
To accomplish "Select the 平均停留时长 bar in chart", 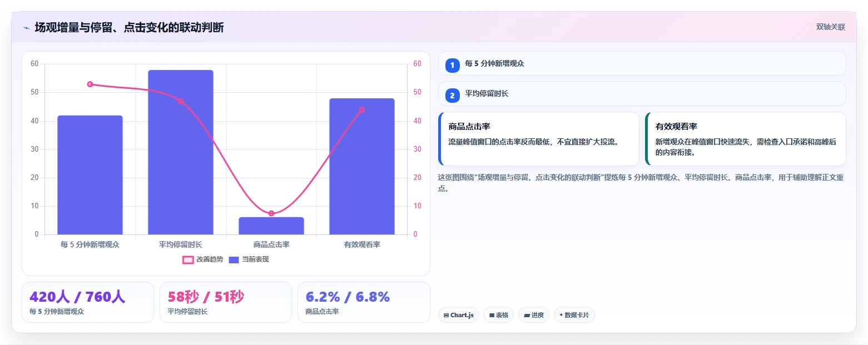I will pyautogui.click(x=181, y=152).
